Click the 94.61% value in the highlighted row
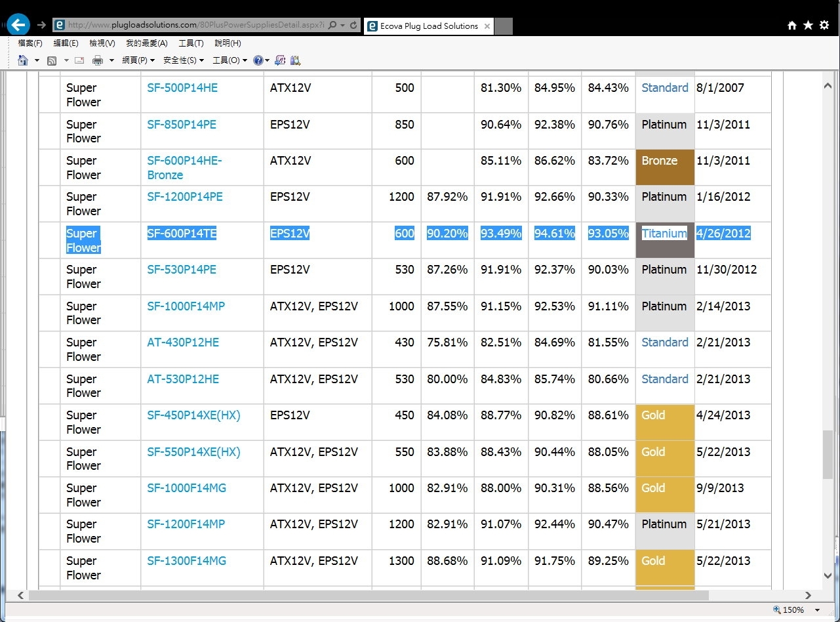Screen dimensions: 840x622 (x=555, y=234)
